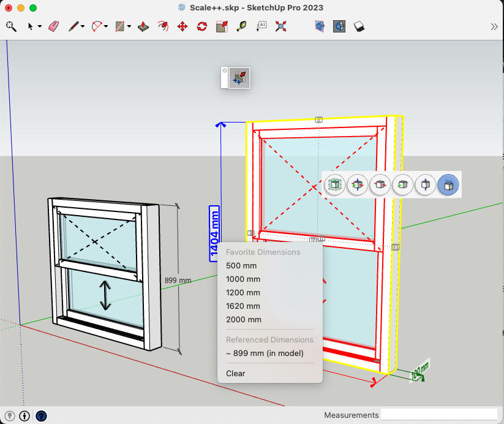Expand the toolbar overflow chevron
Viewport: 504px width, 424px height.
(494, 26)
